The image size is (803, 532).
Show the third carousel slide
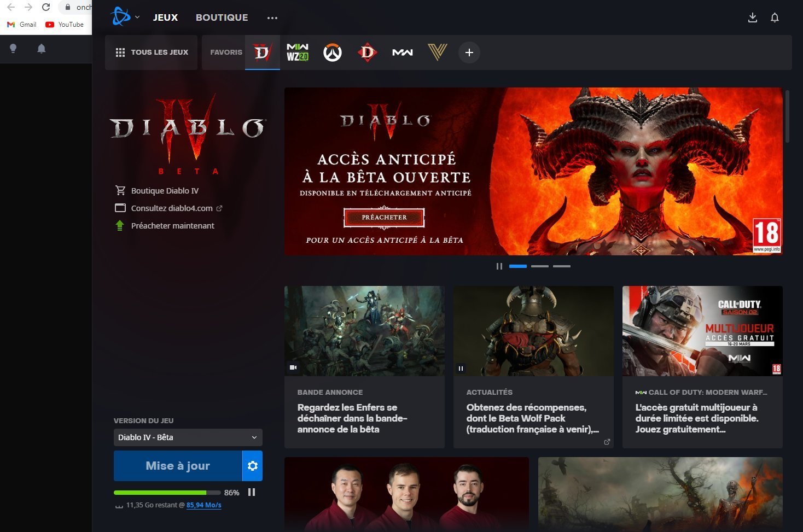tap(562, 266)
